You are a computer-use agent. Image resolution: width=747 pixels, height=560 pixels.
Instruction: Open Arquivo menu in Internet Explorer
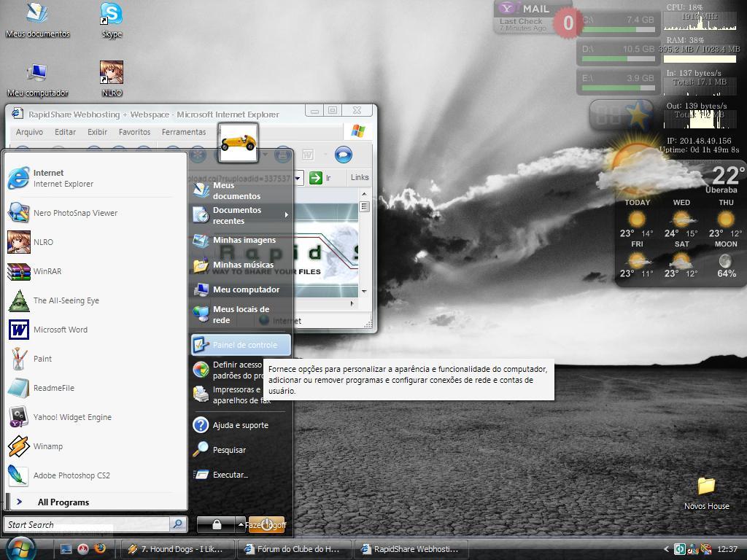[x=29, y=132]
